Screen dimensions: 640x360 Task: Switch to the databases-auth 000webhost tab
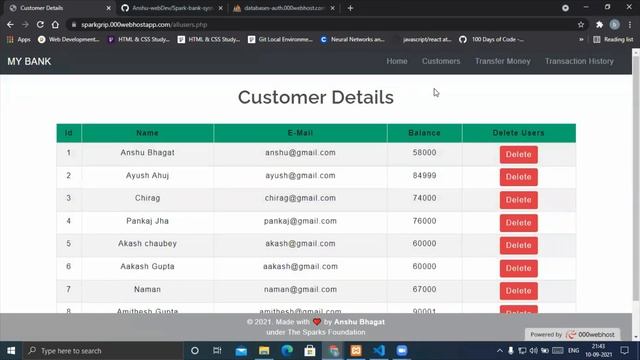[284, 8]
